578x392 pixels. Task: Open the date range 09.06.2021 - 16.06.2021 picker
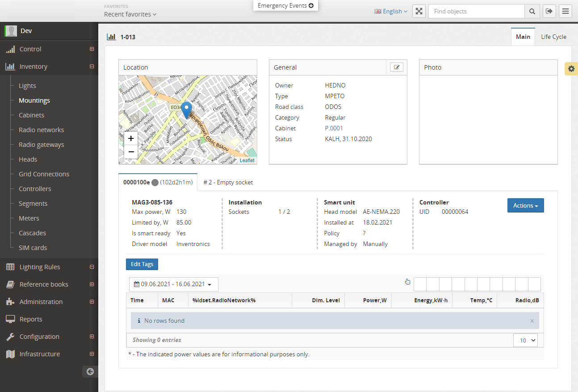coord(173,284)
